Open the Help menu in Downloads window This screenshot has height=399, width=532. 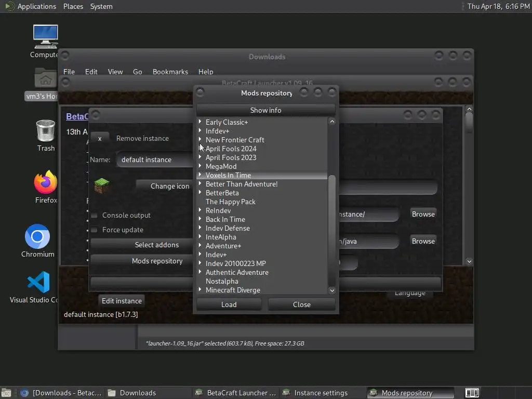pyautogui.click(x=206, y=72)
